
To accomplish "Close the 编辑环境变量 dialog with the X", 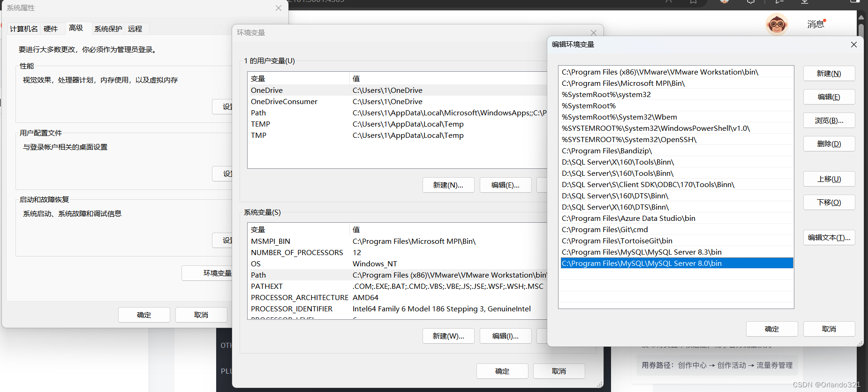I will 853,45.
